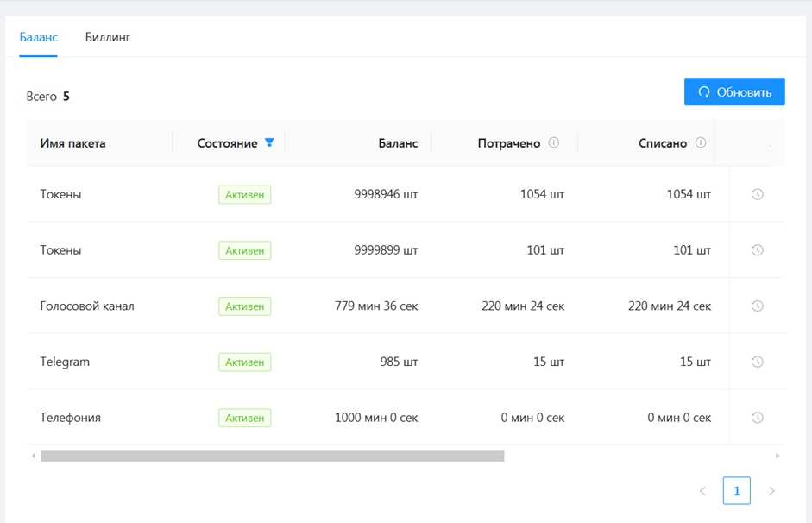Viewport: 812px width, 523px height.
Task: Click the previous page arrow
Action: click(702, 490)
